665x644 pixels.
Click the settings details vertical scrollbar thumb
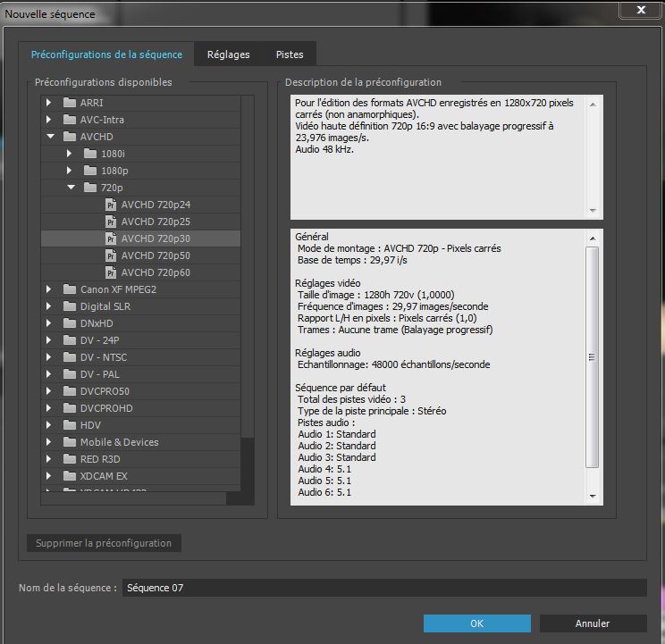[593, 357]
